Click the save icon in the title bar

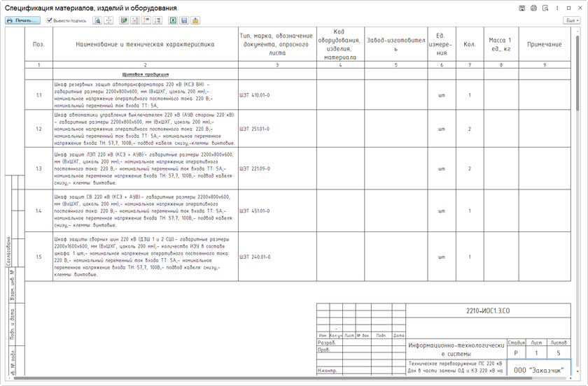coord(521,8)
